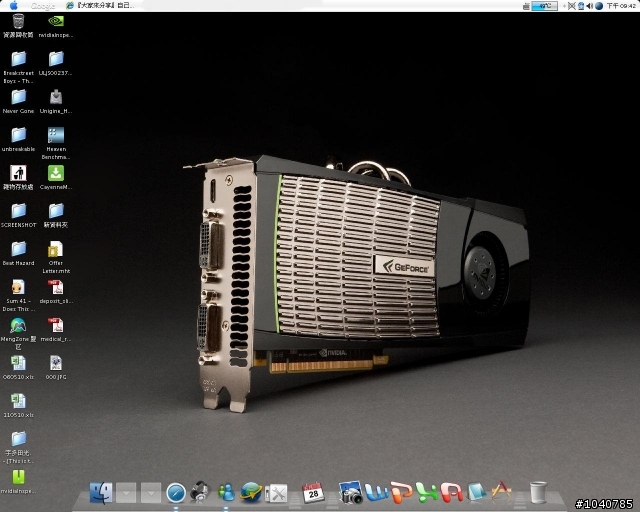The image size is (640, 512).
Task: Open the volume speaker tray icon
Action: tap(589, 6)
